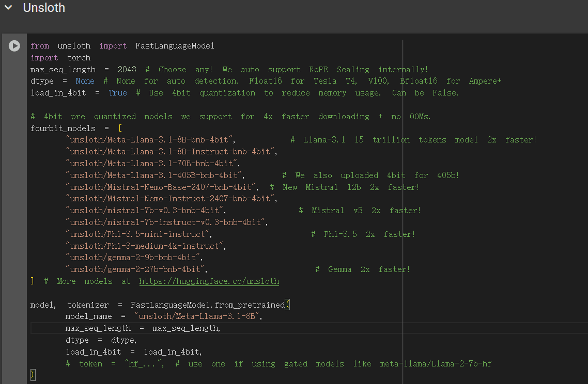
Task: Click "unsloth/gemma-2-27b-bnb-4bit" string
Action: [x=135, y=269]
